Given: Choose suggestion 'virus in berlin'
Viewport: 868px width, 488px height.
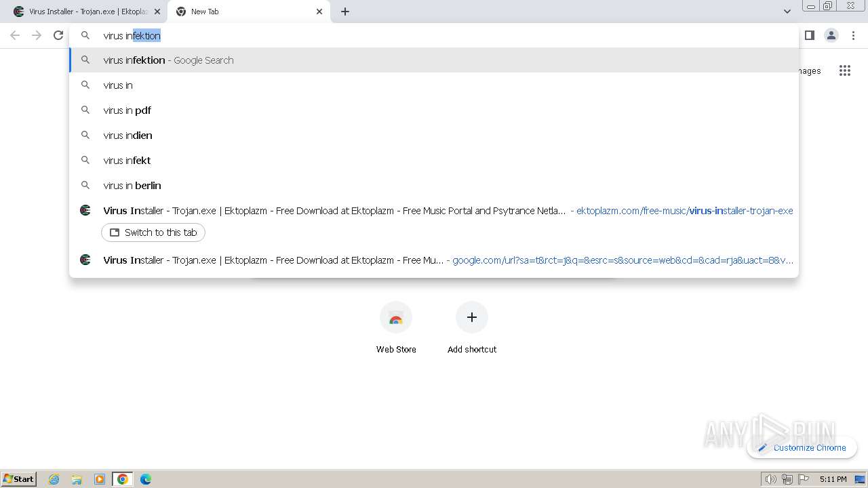Looking at the screenshot, I should pyautogui.click(x=434, y=186).
